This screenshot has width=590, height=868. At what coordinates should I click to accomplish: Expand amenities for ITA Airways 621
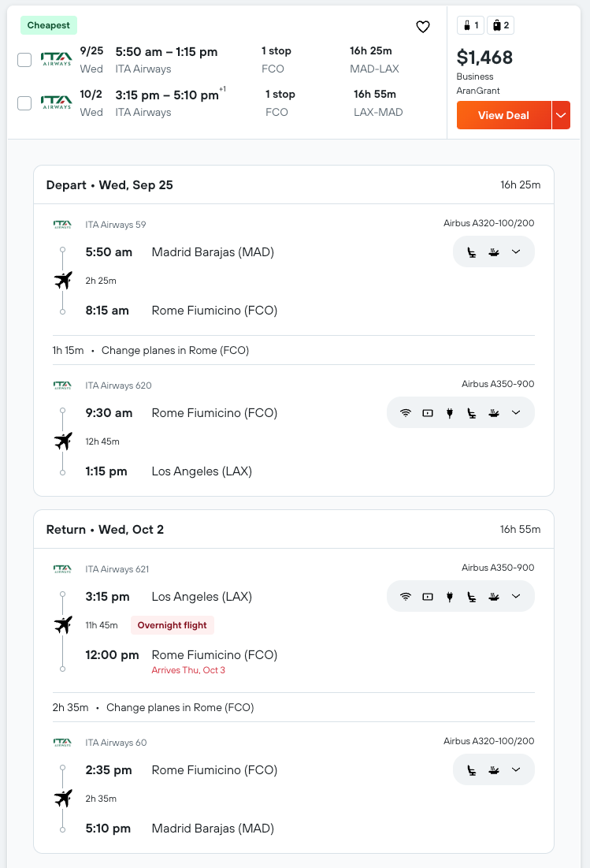pyautogui.click(x=516, y=596)
